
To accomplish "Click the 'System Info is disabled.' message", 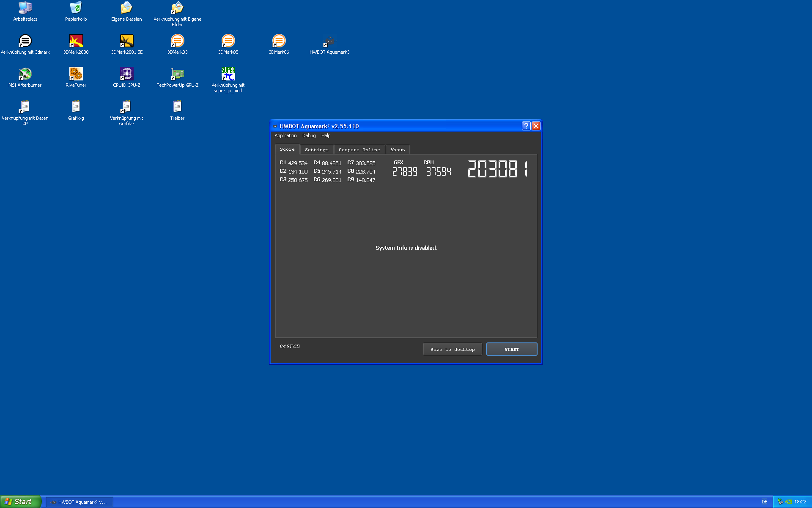I will (x=406, y=248).
